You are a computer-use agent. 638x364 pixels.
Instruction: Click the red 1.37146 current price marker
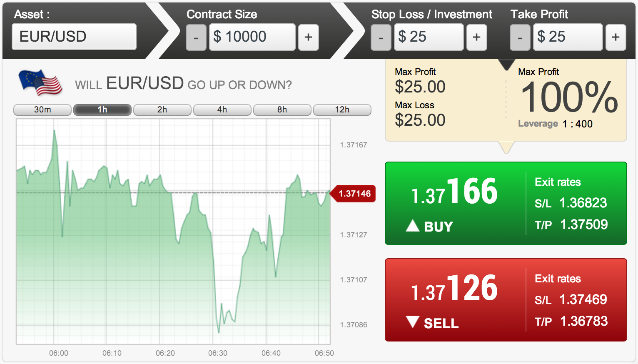[354, 194]
